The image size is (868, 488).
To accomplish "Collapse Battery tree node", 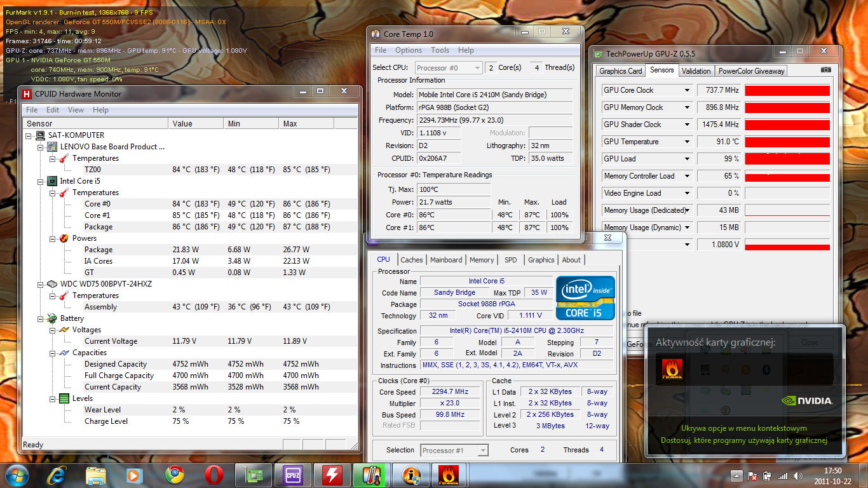I will click(41, 318).
